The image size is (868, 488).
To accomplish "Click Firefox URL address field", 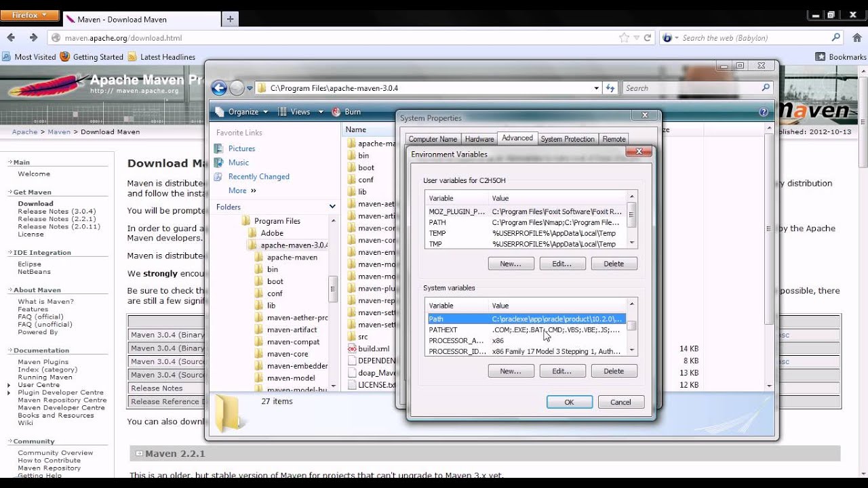I will pos(339,38).
